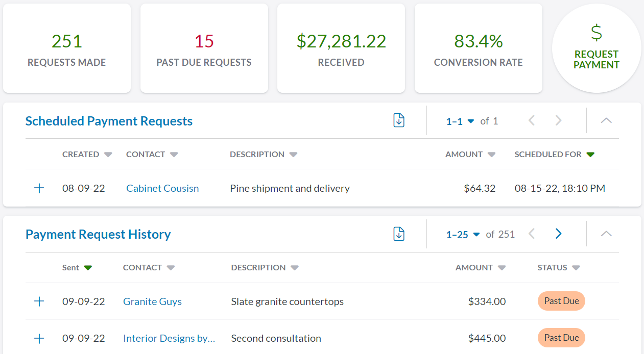Collapse the Scheduled Payment Requests panel
The height and width of the screenshot is (354, 644).
[606, 121]
